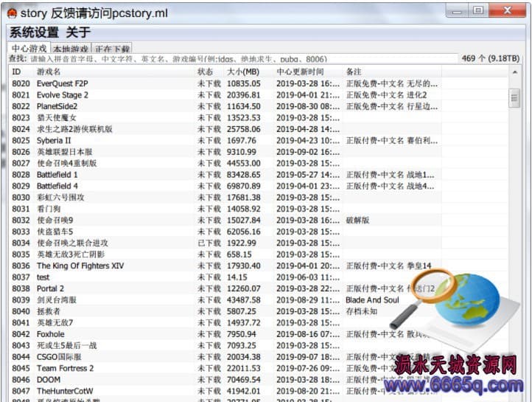Maximize the story window
The image size is (532, 402).
point(478,11)
